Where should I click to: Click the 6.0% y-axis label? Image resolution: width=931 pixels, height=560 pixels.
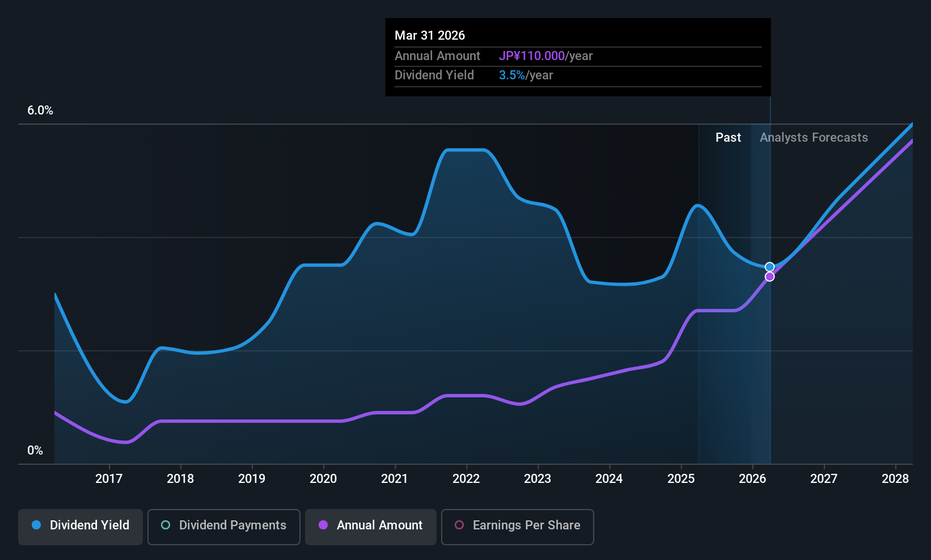click(40, 110)
